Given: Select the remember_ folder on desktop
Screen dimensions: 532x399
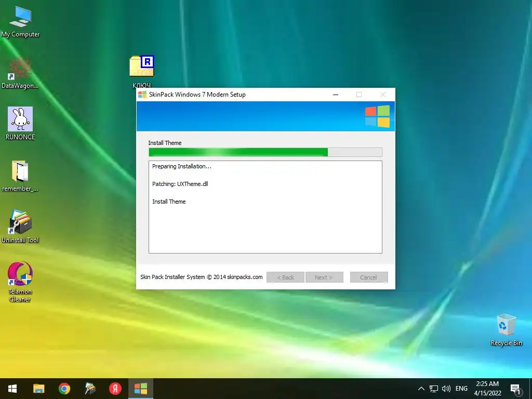Looking at the screenshot, I should click(20, 176).
